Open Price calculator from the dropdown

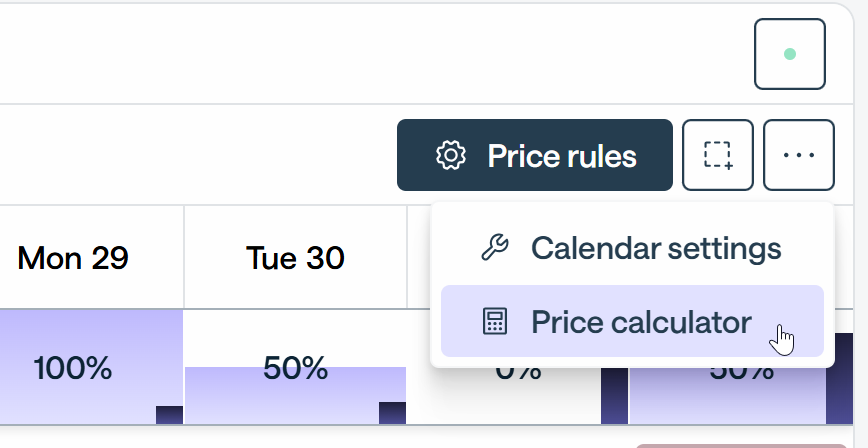[x=632, y=321]
